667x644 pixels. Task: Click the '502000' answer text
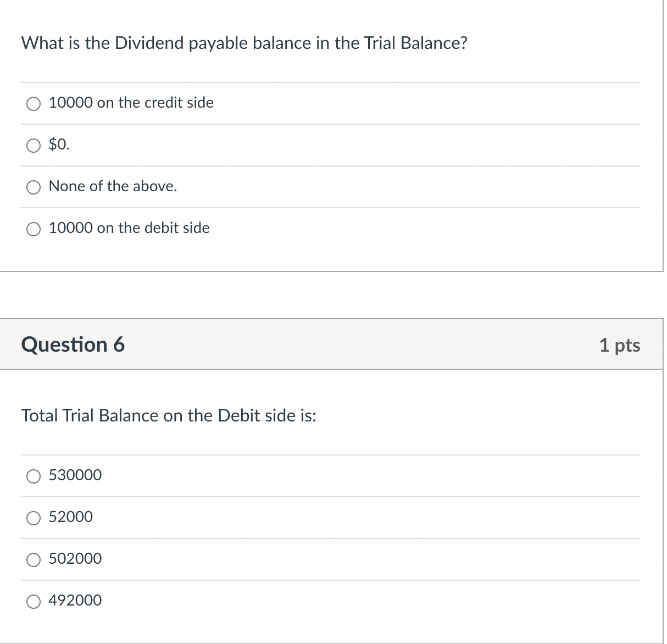75,559
